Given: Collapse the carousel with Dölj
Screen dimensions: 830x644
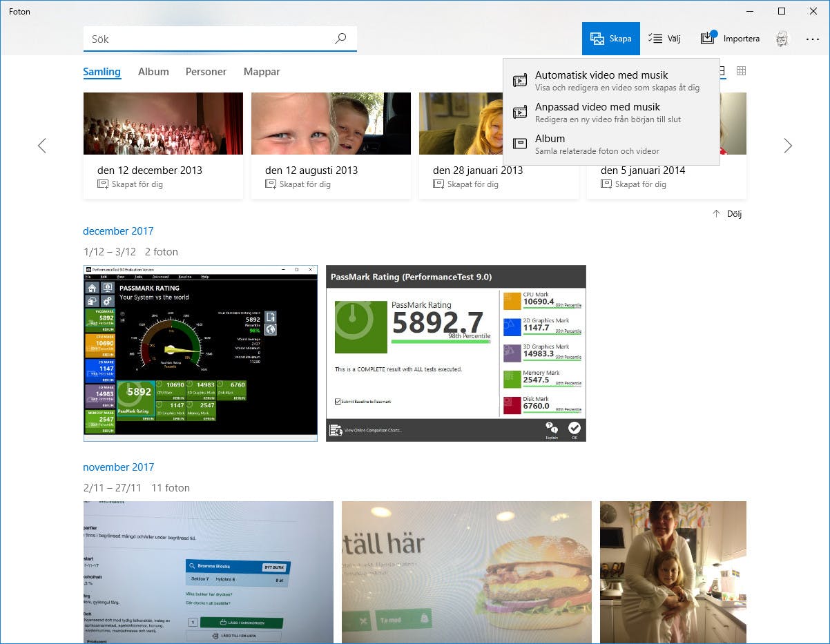Looking at the screenshot, I should click(727, 214).
